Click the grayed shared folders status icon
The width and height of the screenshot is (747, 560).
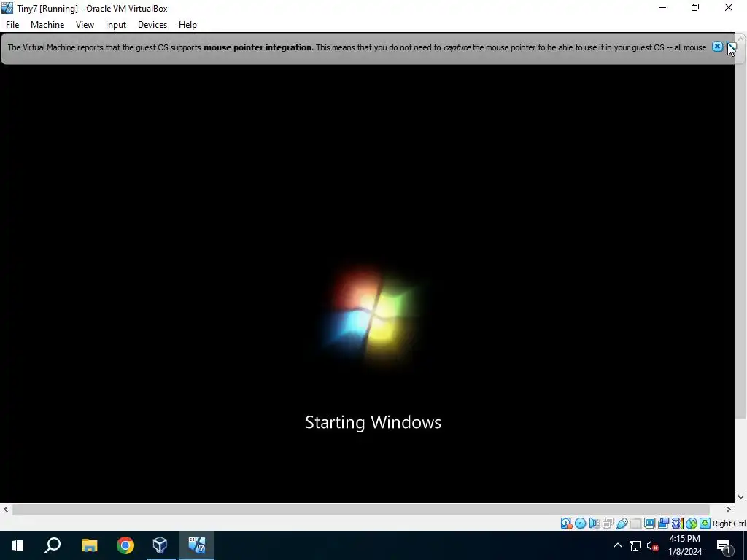(x=635, y=524)
